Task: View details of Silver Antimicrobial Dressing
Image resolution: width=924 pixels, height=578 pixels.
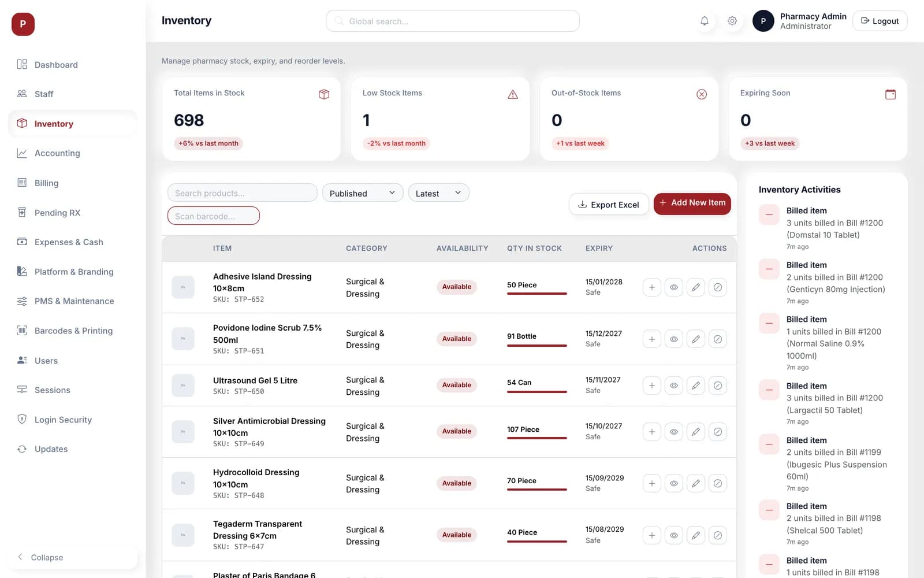Action: pos(673,432)
